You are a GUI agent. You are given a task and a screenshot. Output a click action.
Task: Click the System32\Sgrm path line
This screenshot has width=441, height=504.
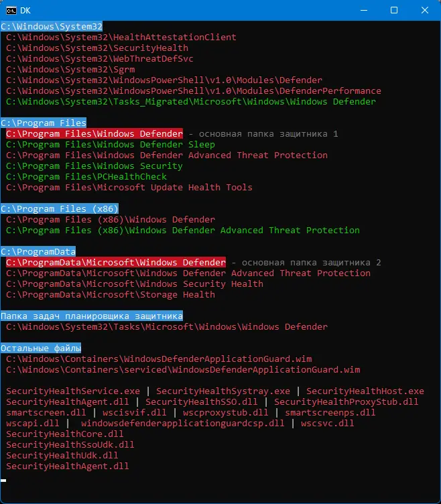coord(70,70)
